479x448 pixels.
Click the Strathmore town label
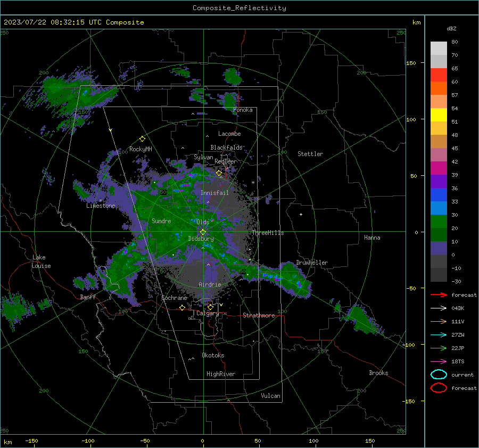tap(259, 315)
